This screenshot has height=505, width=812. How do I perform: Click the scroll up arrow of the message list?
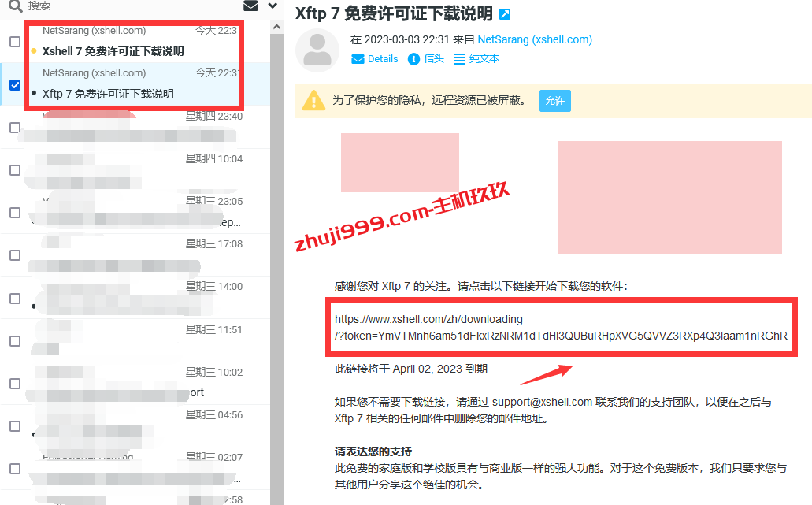[x=276, y=27]
